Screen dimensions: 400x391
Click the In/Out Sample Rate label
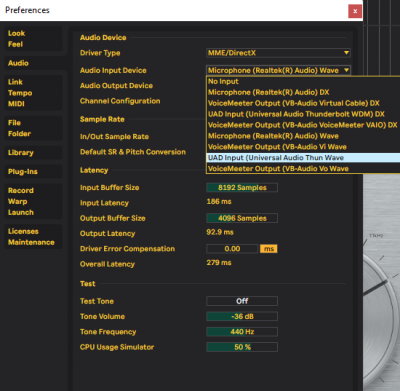pyautogui.click(x=114, y=137)
